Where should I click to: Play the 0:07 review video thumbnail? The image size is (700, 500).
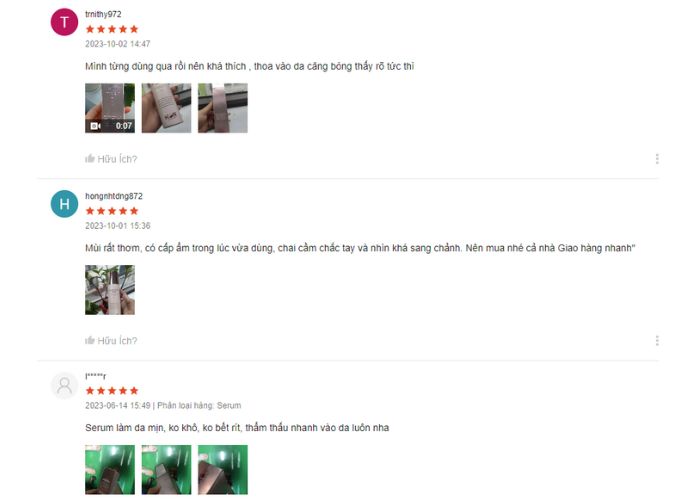point(110,108)
